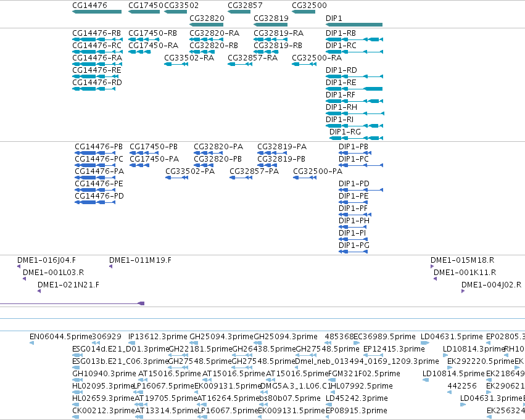Select protein DIP1-PD label
This screenshot has height=420, width=525.
click(354, 184)
